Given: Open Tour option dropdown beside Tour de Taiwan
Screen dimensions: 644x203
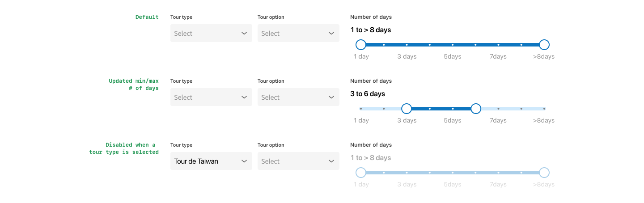Looking at the screenshot, I should coord(298,161).
